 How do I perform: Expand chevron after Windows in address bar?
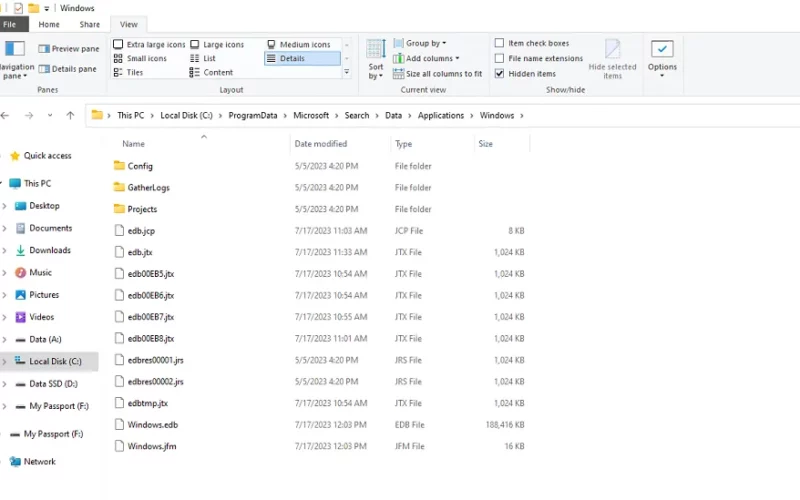point(522,116)
